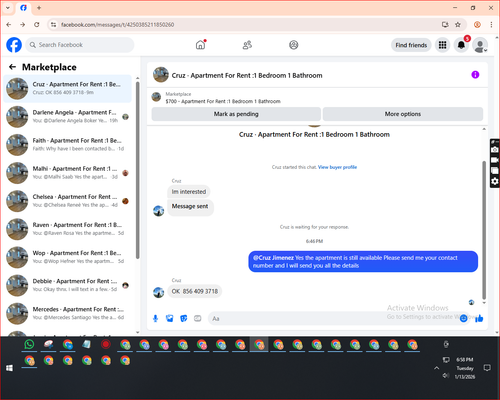Click Cruz's avatar in chat header
The height and width of the screenshot is (400, 500).
pyautogui.click(x=161, y=75)
